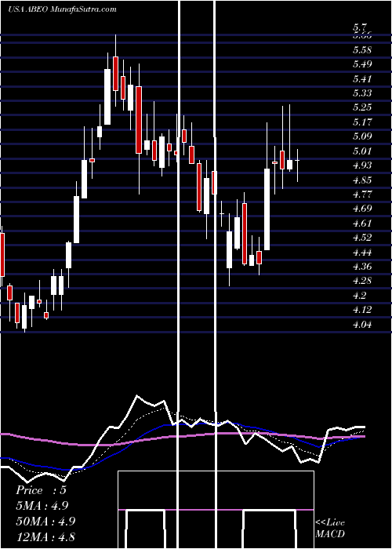Click the last candle on the chart
The image size is (392, 549).
pyautogui.click(x=297, y=160)
